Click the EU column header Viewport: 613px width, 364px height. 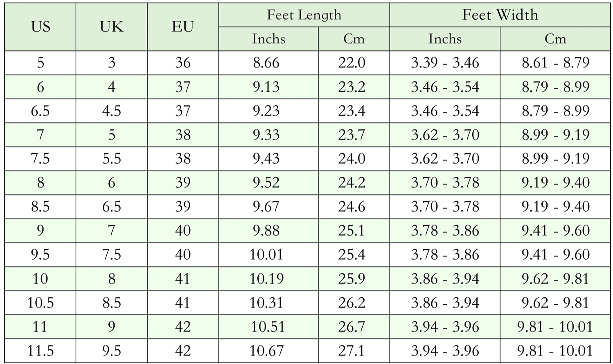[x=183, y=27]
